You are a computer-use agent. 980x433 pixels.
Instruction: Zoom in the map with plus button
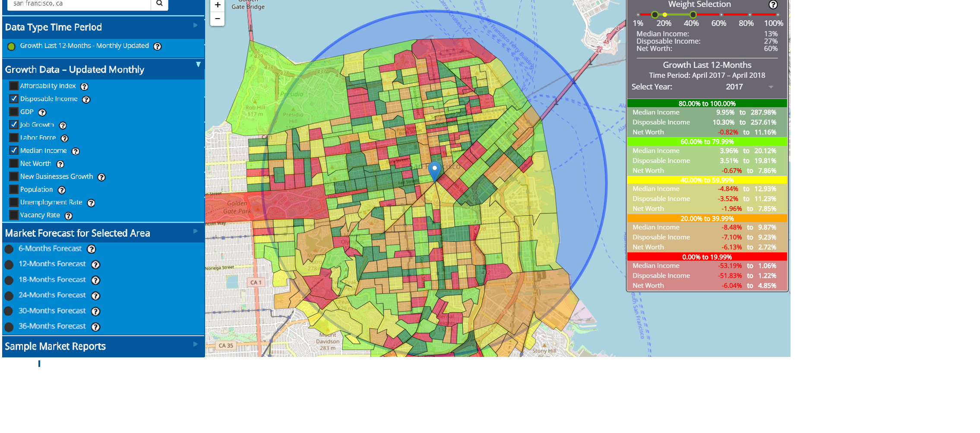pos(218,5)
